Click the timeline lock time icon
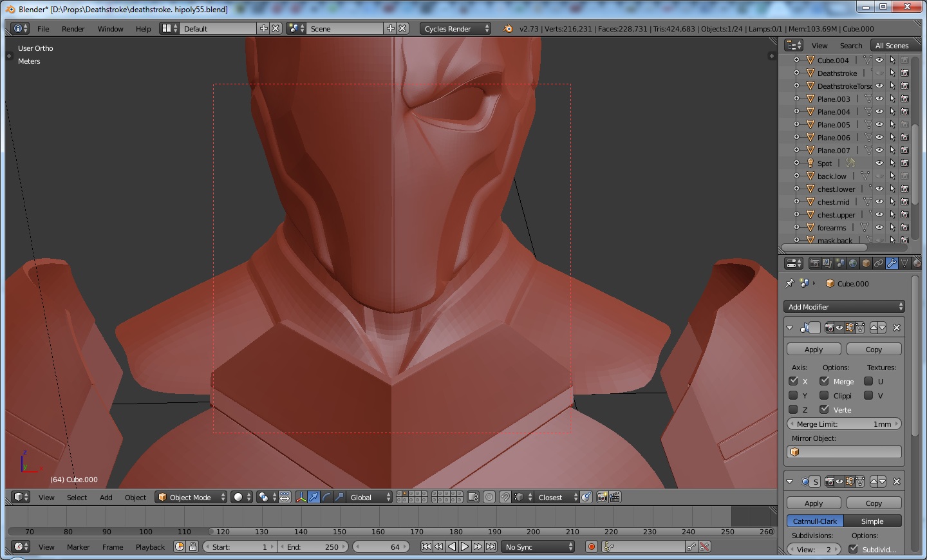927x560 pixels. click(192, 546)
